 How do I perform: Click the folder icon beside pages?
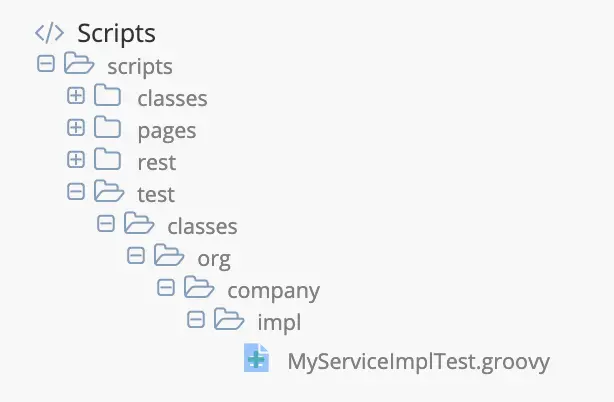coord(107,127)
